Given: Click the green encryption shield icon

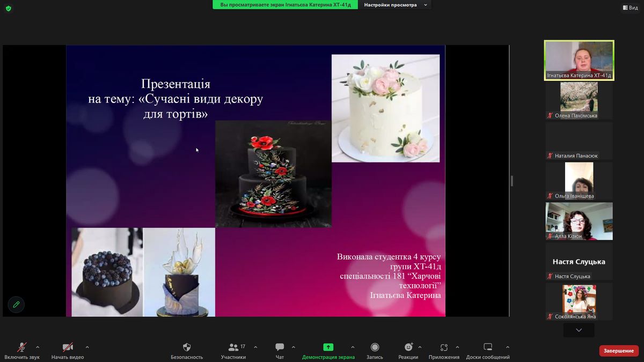Looking at the screenshot, I should click(x=9, y=8).
